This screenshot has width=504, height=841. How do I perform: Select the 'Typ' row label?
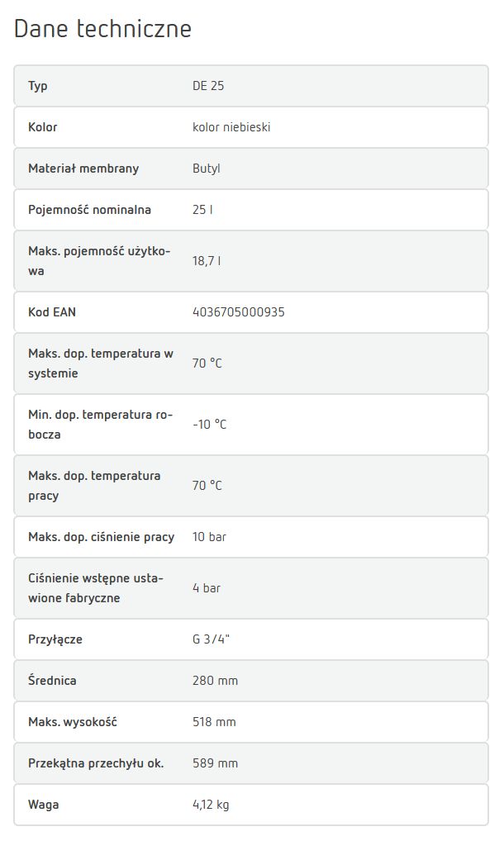tap(38, 86)
